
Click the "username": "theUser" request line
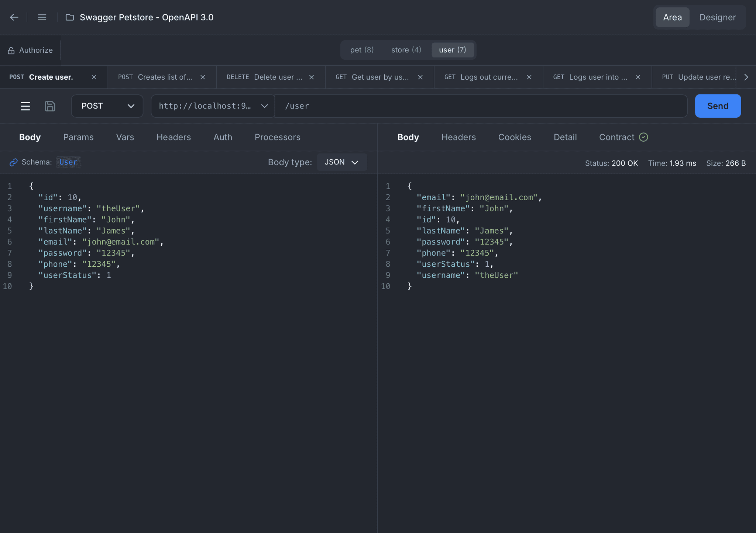(91, 208)
